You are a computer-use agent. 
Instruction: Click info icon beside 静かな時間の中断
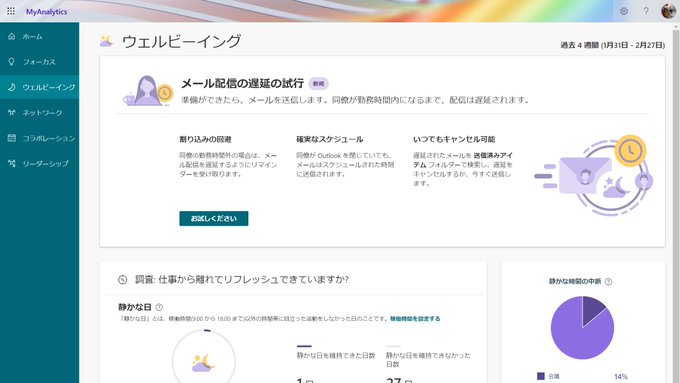pyautogui.click(x=608, y=282)
